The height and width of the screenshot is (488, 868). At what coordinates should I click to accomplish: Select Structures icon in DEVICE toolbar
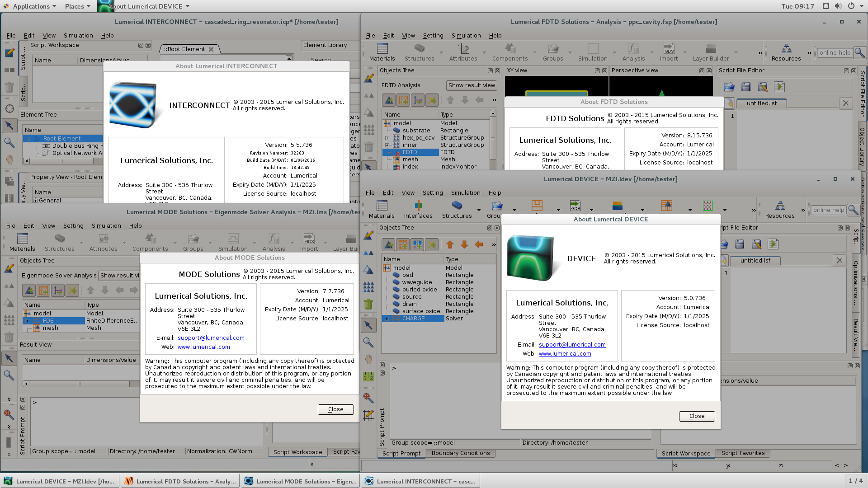457,210
